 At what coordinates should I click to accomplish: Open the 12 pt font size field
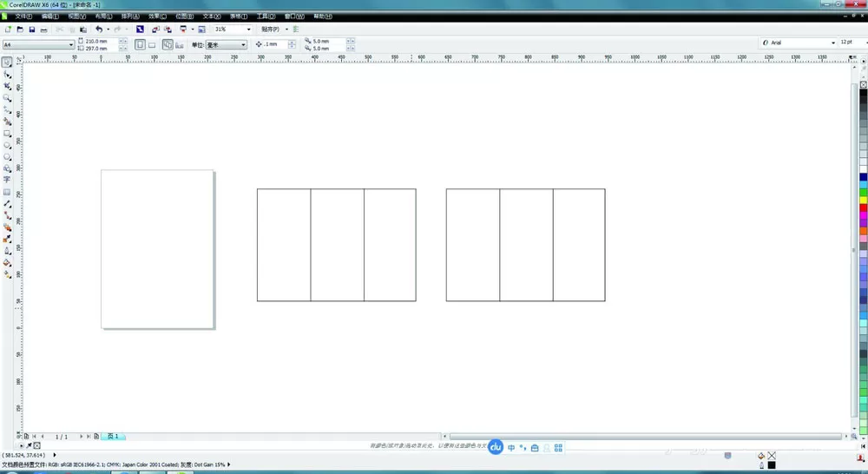(x=852, y=43)
